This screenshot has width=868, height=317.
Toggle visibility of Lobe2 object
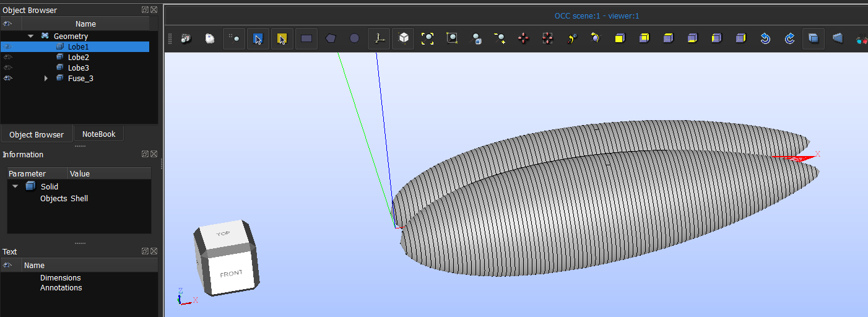(8, 58)
